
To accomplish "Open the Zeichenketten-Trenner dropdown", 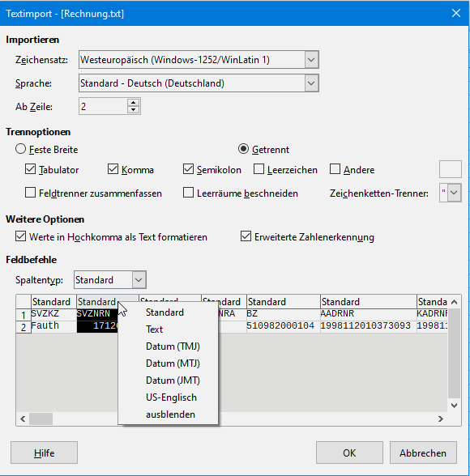I will (x=454, y=193).
